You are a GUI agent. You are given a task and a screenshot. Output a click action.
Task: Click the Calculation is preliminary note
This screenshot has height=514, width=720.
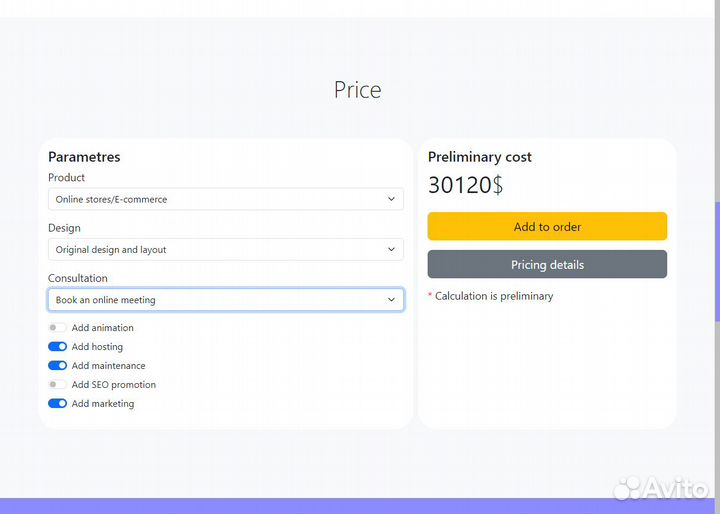[x=490, y=296]
